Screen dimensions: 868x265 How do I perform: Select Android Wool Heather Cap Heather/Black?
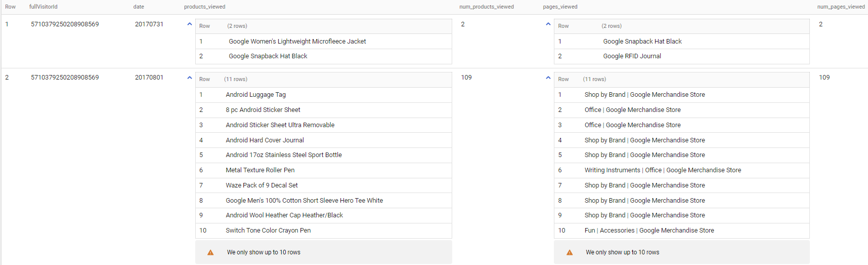[x=284, y=215]
